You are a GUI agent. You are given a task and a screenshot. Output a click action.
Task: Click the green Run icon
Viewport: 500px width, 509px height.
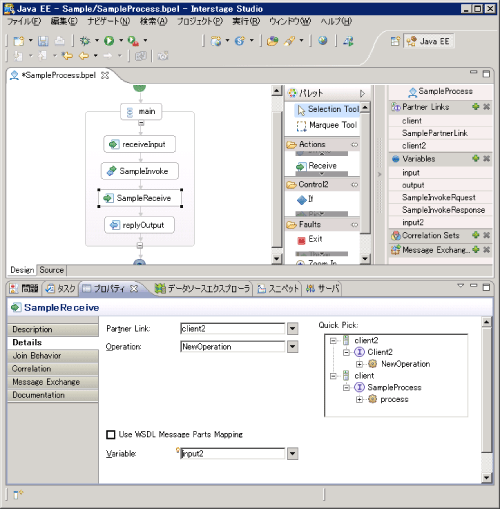click(x=109, y=41)
